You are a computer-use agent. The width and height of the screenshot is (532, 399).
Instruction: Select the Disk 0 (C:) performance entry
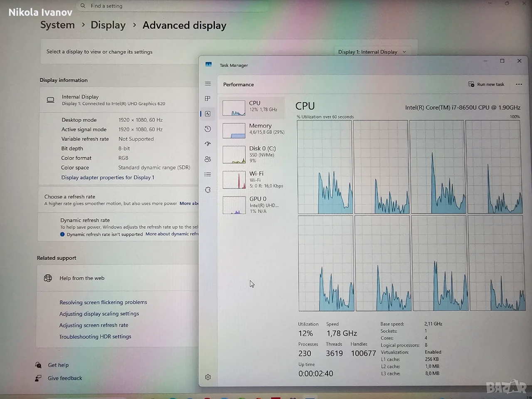(253, 154)
